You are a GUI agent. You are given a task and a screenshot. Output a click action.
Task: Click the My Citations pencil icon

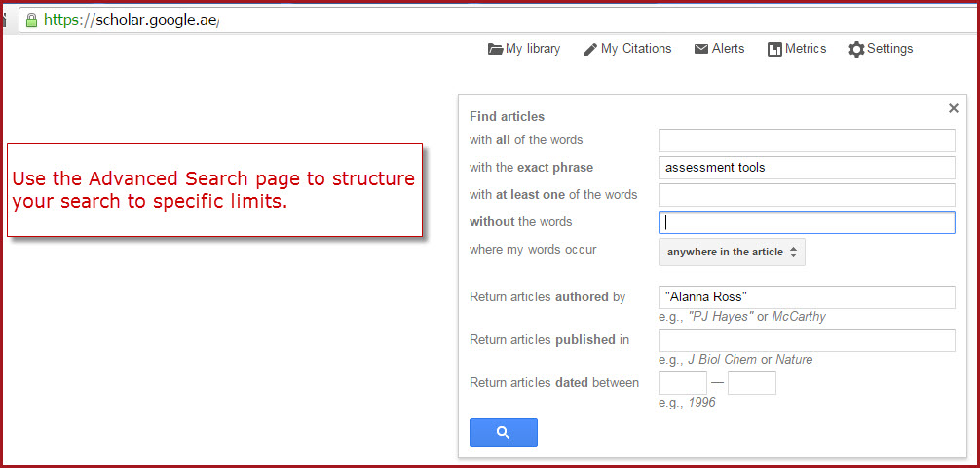(x=590, y=49)
